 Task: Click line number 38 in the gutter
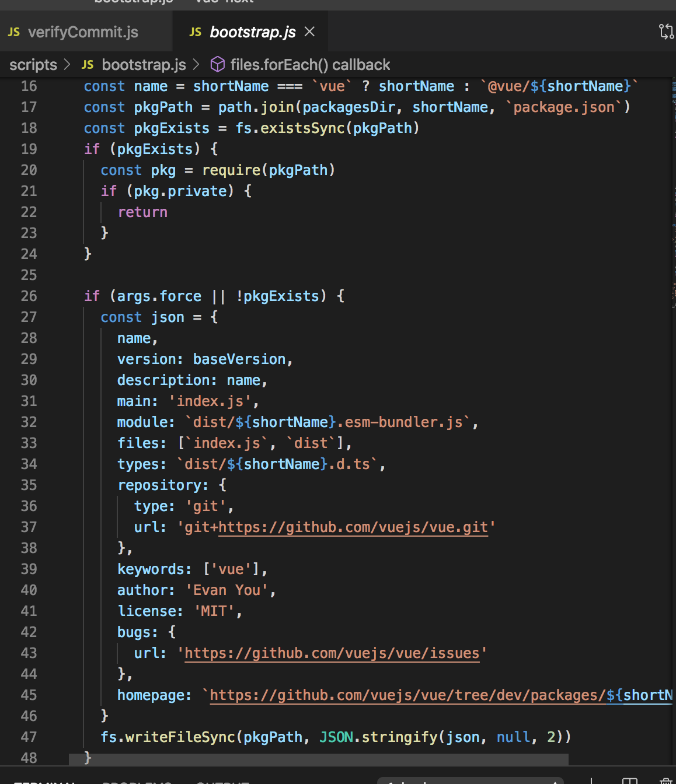[x=29, y=548]
